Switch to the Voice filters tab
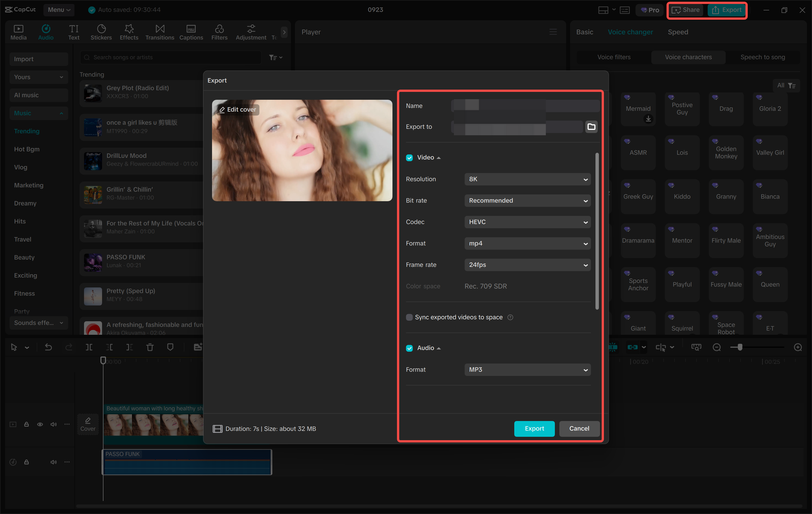Viewport: 812px width, 514px height. point(614,57)
